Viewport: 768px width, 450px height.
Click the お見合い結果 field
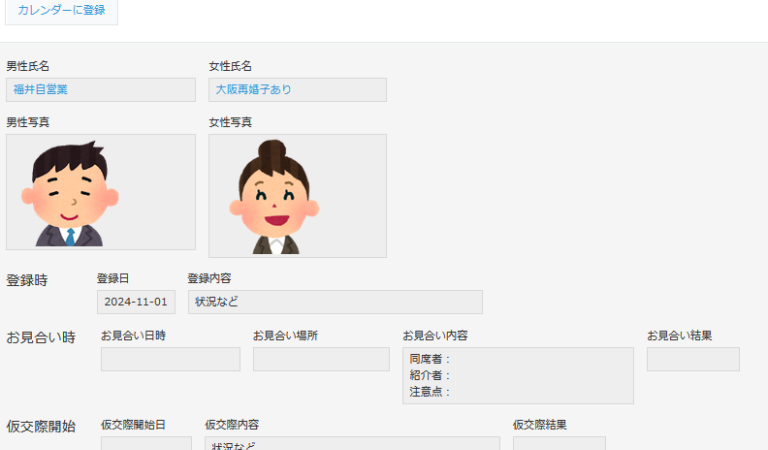click(x=692, y=360)
